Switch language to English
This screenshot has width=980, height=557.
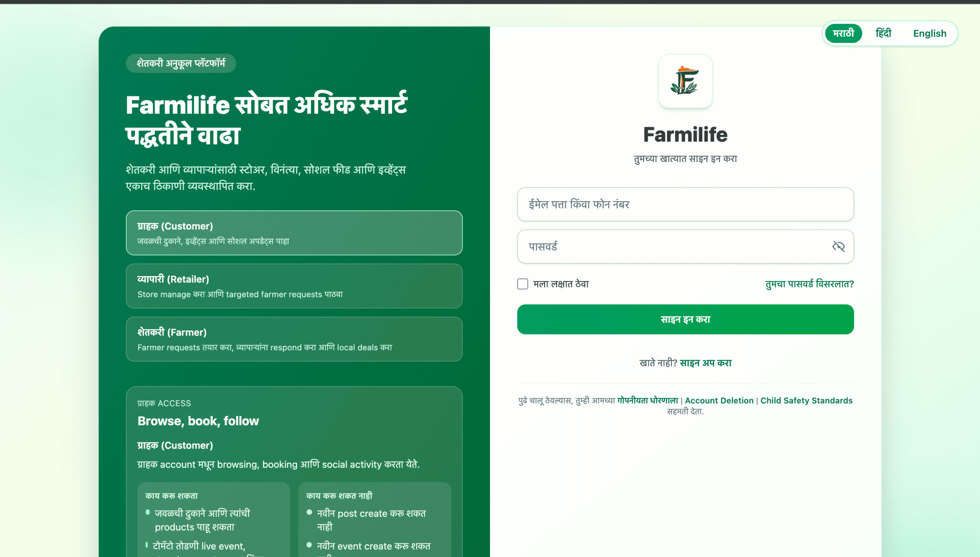(x=929, y=33)
